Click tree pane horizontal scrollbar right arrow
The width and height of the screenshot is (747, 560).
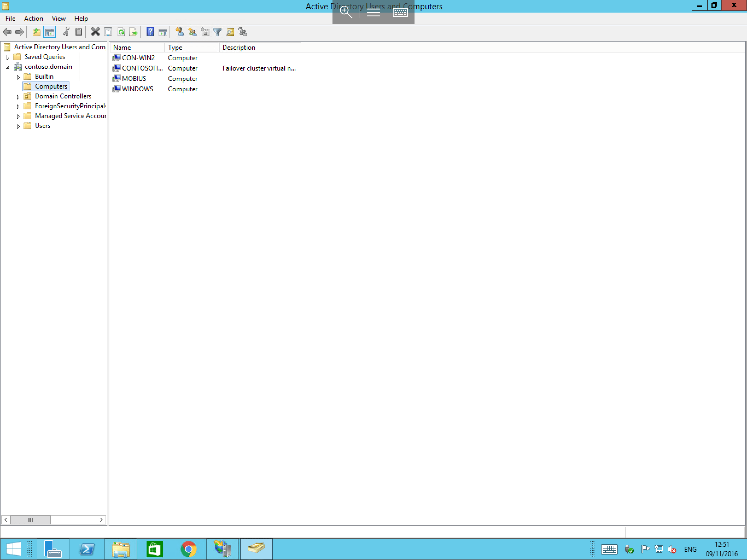[101, 520]
